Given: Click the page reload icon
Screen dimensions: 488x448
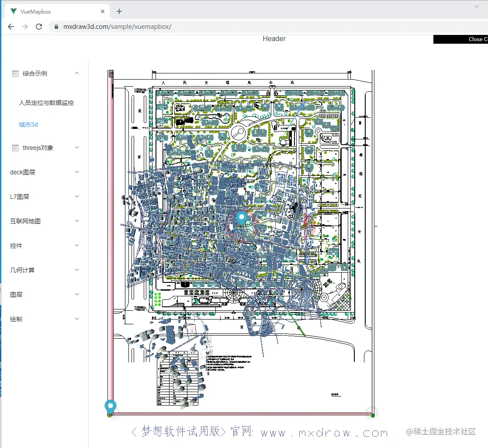Looking at the screenshot, I should pyautogui.click(x=39, y=26).
